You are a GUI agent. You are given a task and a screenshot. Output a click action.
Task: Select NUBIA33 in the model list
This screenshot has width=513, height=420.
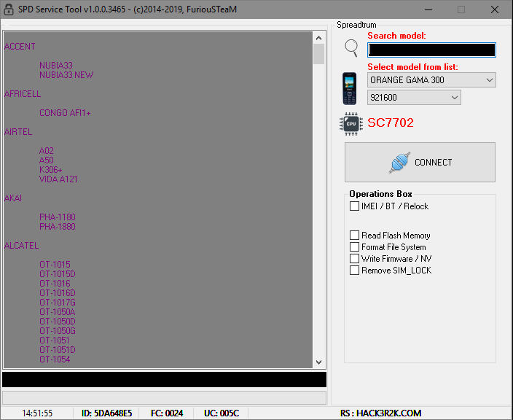pyautogui.click(x=56, y=66)
